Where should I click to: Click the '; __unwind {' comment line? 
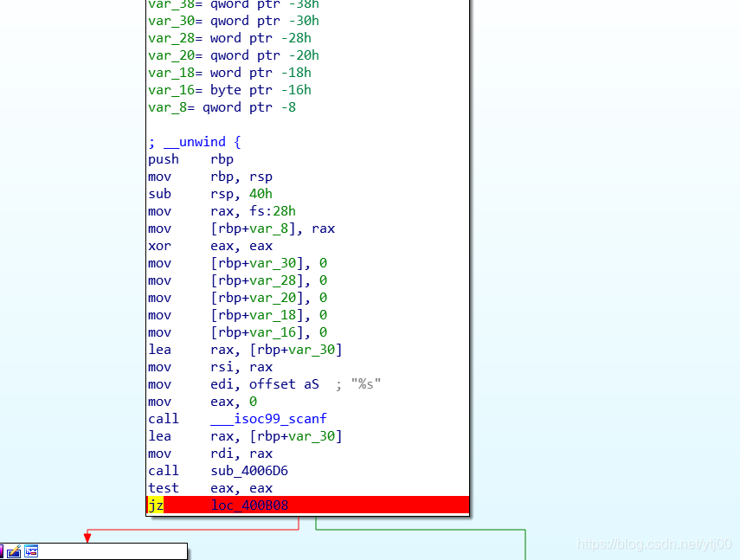click(195, 142)
